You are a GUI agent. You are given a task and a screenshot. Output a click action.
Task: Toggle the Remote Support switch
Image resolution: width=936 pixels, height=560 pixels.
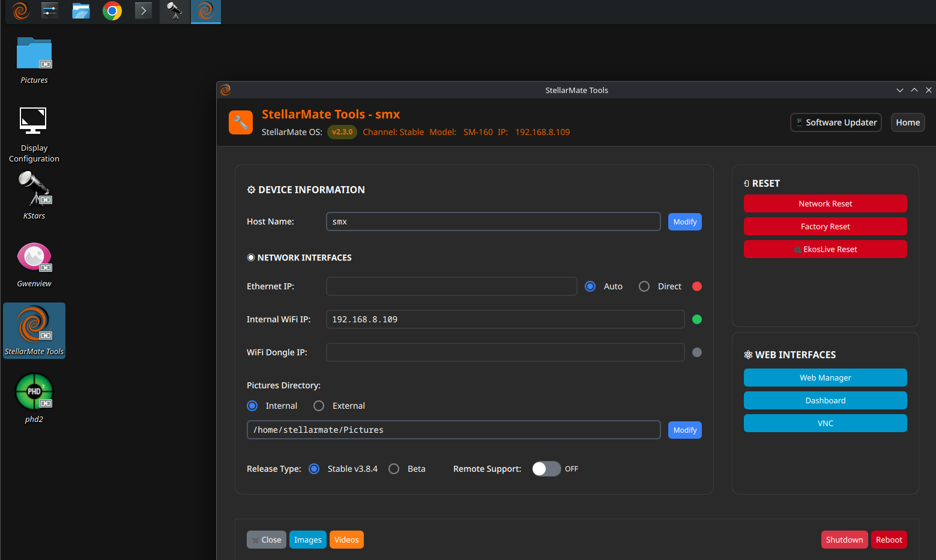(546, 469)
